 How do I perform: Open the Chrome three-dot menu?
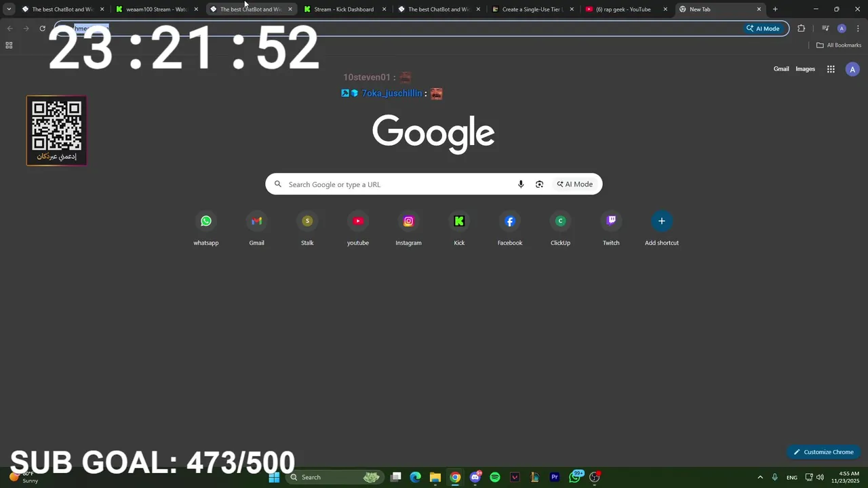pyautogui.click(x=857, y=28)
